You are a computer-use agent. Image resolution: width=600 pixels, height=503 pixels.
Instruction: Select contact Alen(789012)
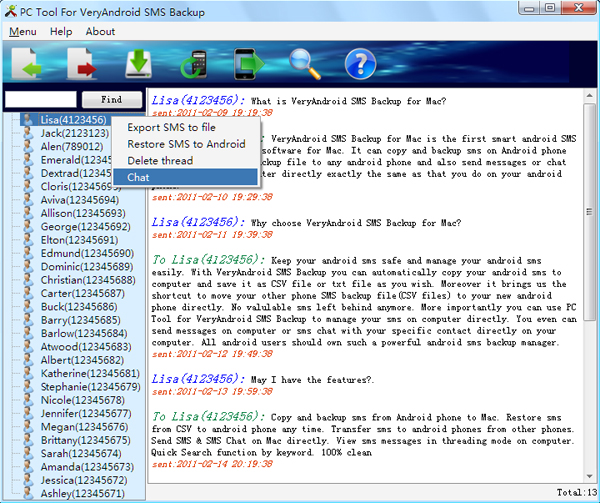[72, 147]
